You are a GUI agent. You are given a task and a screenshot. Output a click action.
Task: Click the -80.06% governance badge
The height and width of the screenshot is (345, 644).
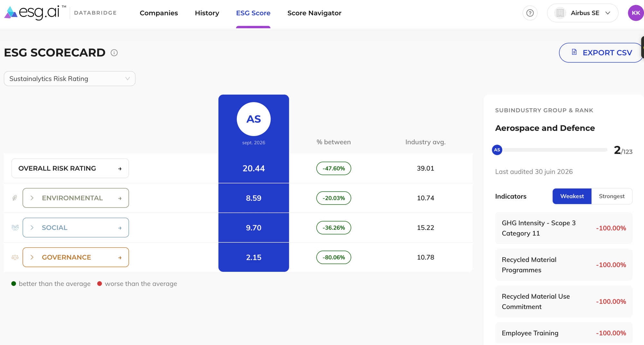[x=334, y=257]
